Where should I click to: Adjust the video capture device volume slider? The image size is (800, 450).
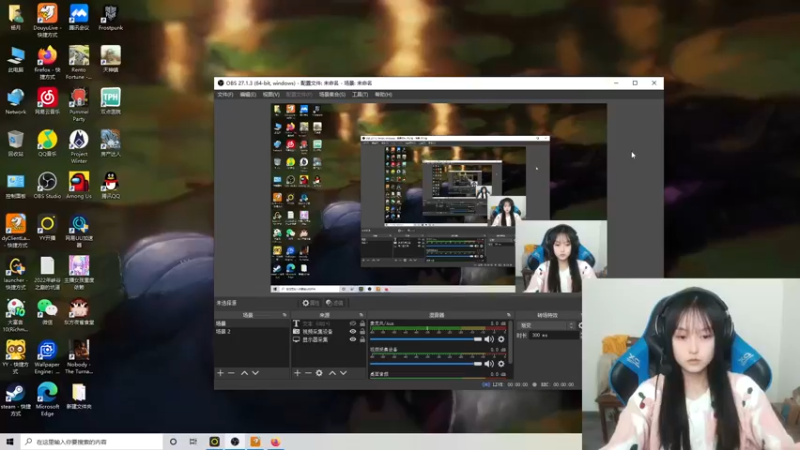[x=426, y=363]
